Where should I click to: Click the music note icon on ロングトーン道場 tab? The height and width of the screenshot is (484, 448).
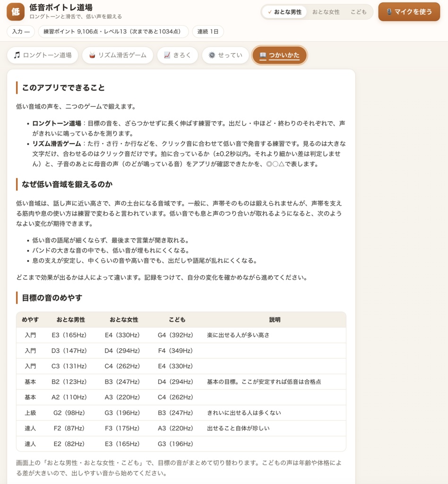(x=17, y=55)
